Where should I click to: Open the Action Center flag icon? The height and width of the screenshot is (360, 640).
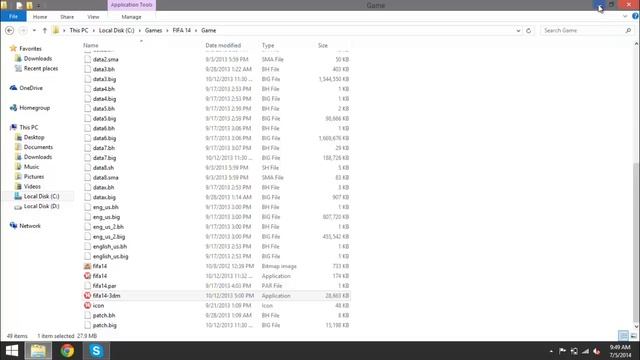(x=562, y=351)
